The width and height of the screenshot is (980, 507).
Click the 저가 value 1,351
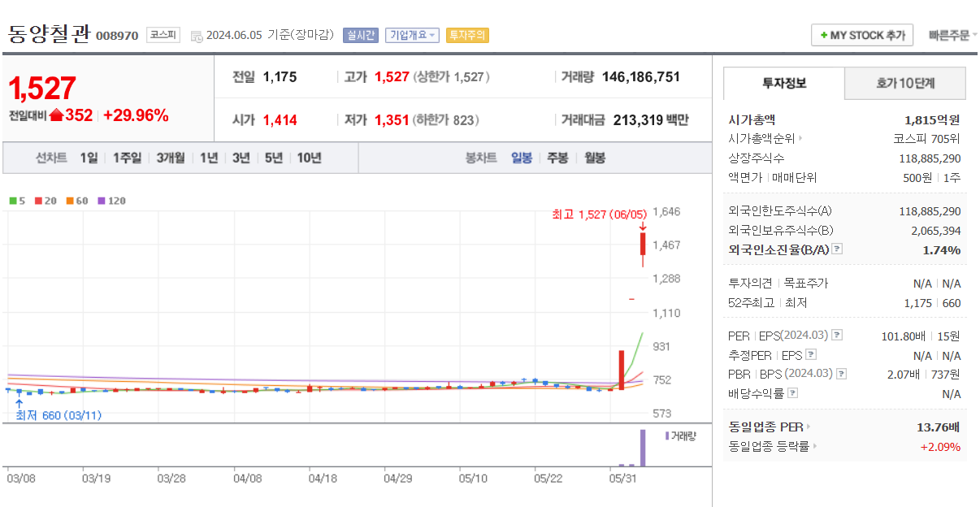pos(392,120)
